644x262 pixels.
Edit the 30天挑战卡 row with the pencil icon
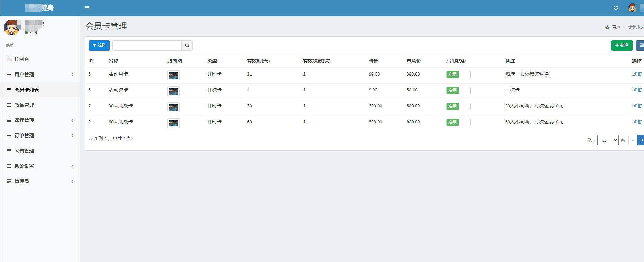pyautogui.click(x=634, y=106)
